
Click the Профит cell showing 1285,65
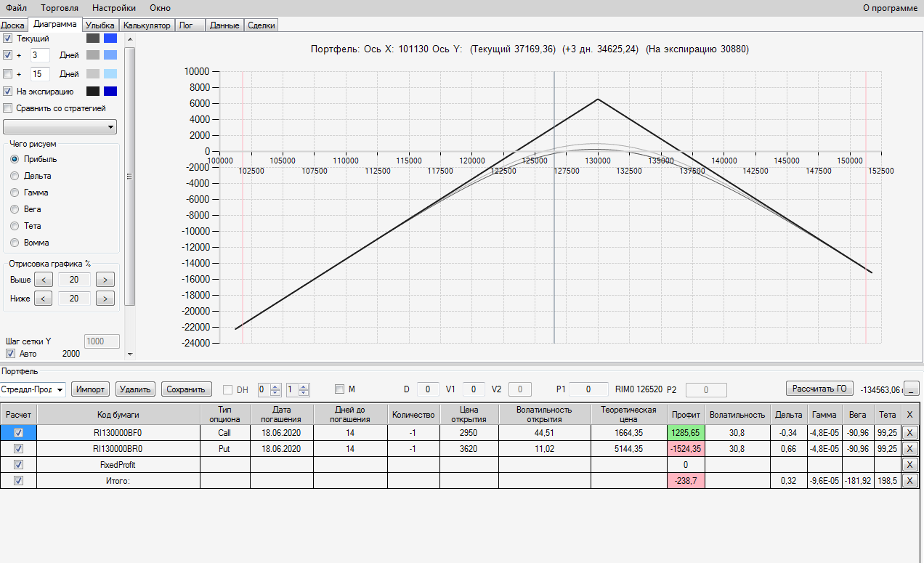coord(686,432)
